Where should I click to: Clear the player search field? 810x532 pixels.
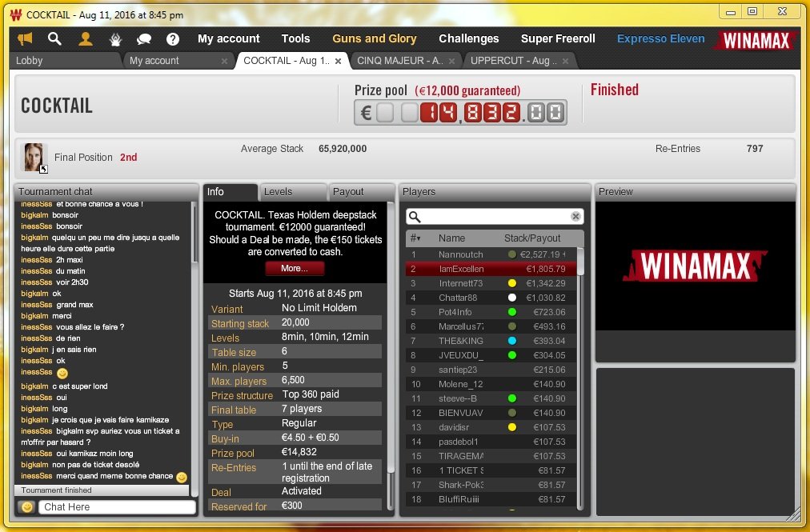coord(575,217)
